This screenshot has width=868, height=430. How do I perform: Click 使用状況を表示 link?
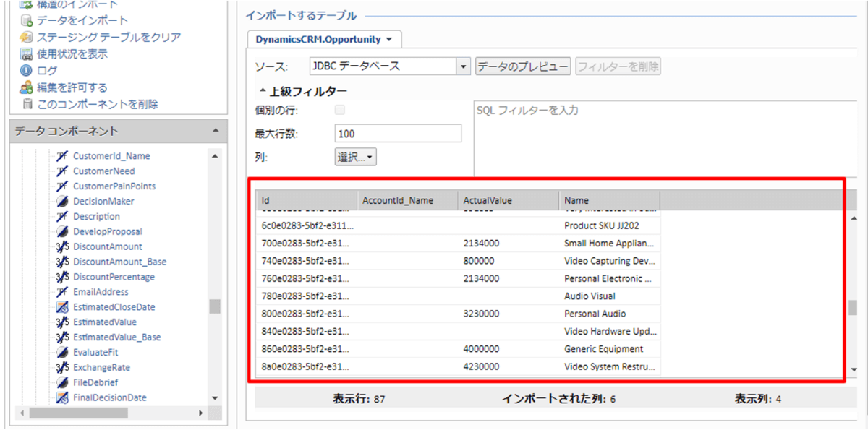click(72, 53)
